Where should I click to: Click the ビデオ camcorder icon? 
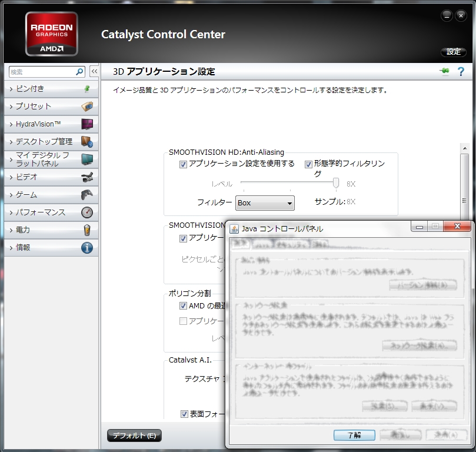click(x=87, y=177)
